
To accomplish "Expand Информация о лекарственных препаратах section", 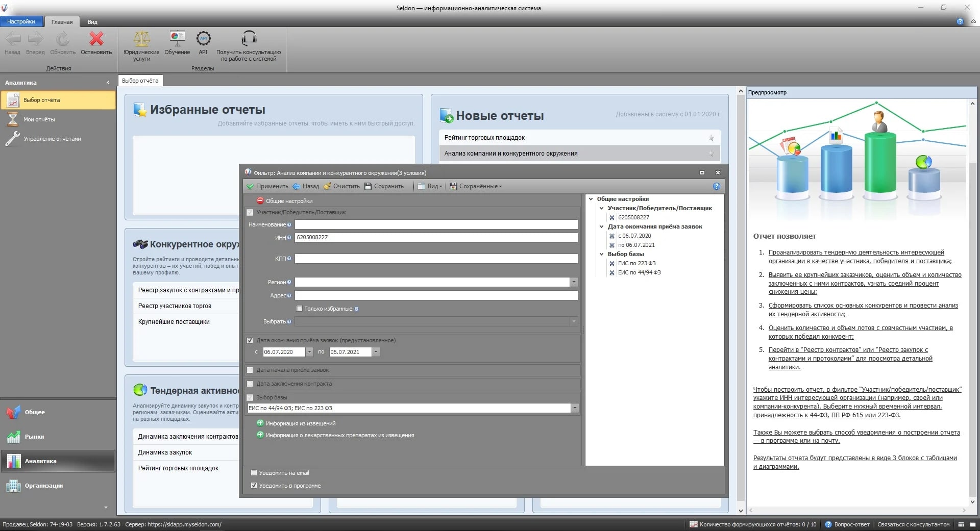I will coord(260,435).
